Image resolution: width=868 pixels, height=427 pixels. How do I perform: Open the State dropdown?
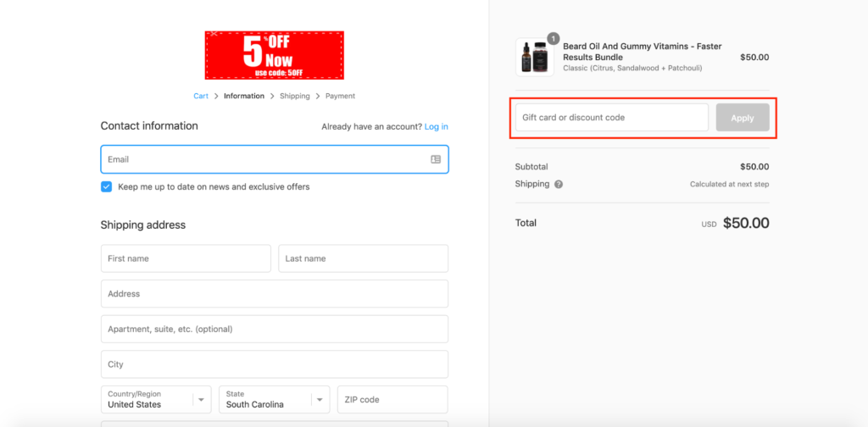click(x=274, y=399)
